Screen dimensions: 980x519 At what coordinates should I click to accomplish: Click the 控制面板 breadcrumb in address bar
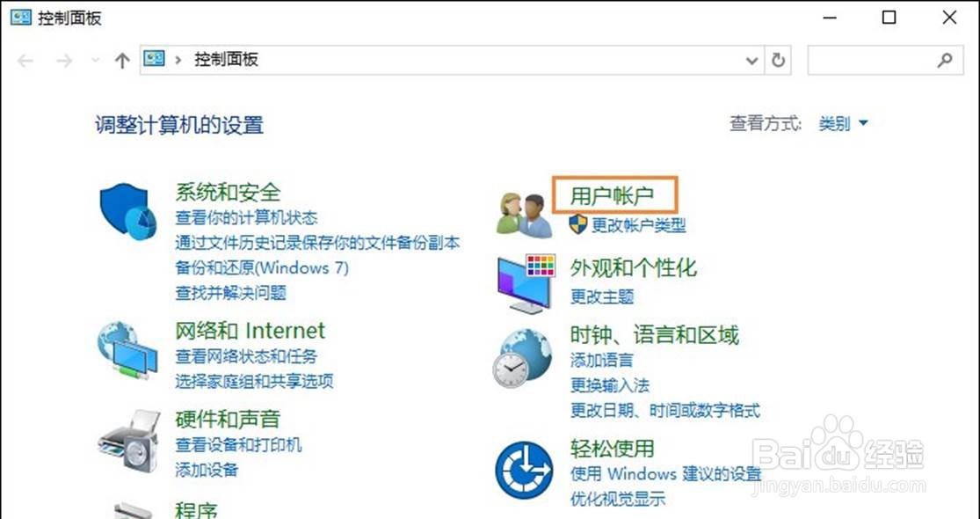tap(226, 60)
